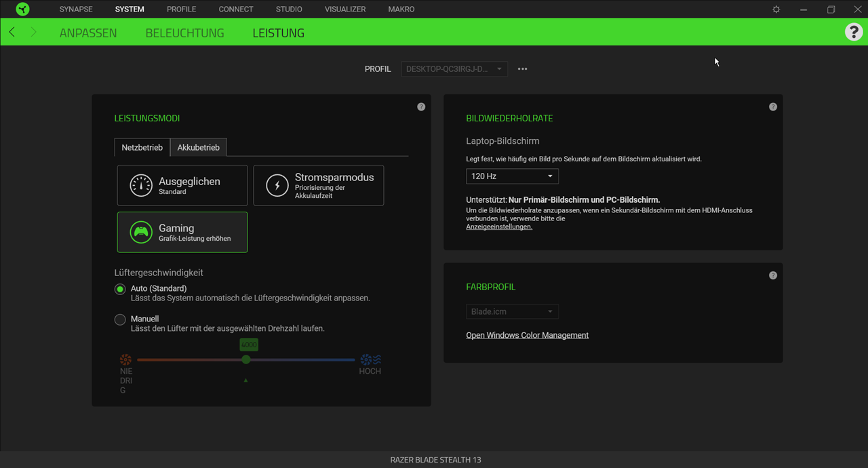
Task: Click the Farbprofil panel help icon
Action: [x=773, y=275]
